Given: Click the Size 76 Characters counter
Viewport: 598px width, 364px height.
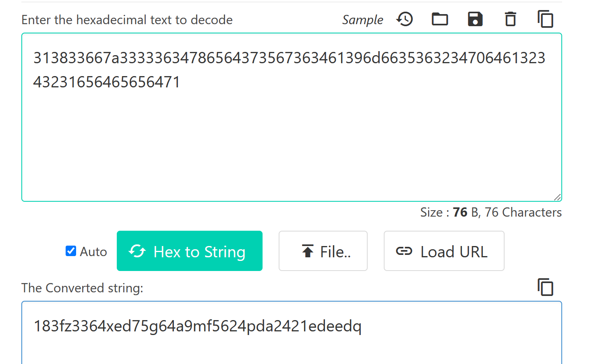Looking at the screenshot, I should coord(490,212).
